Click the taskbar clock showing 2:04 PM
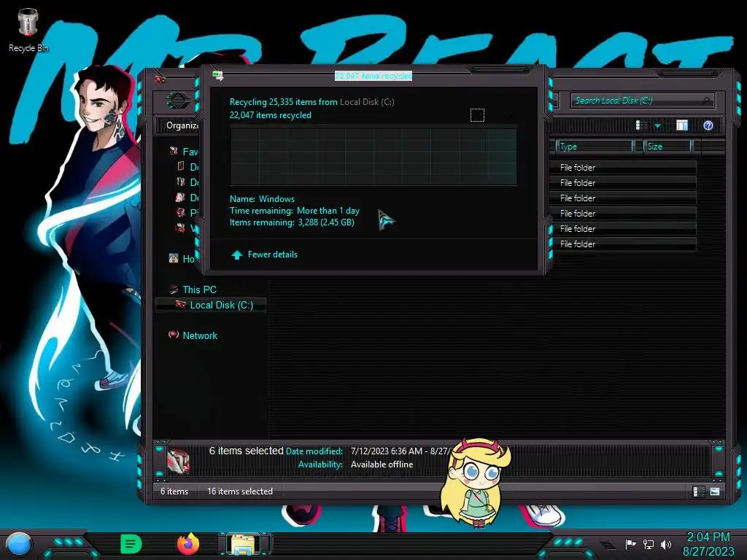This screenshot has width=747, height=560. pos(708,537)
